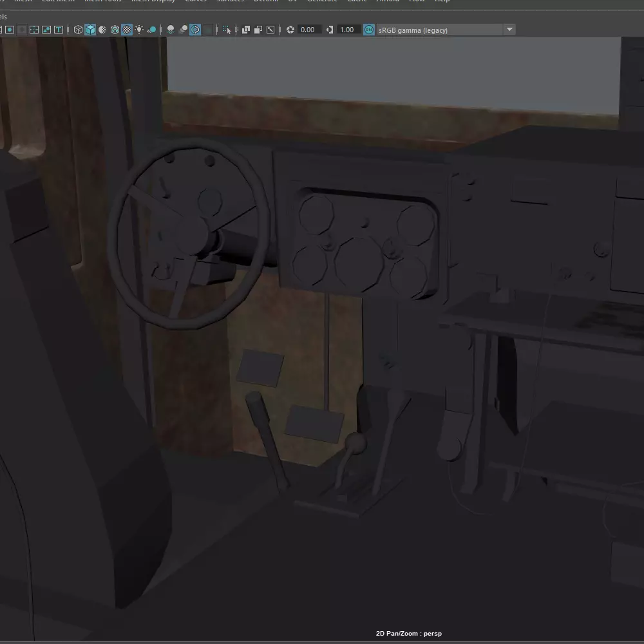644x644 pixels.
Task: Click the dimmed Gate Mask icon
Action: click(22, 30)
